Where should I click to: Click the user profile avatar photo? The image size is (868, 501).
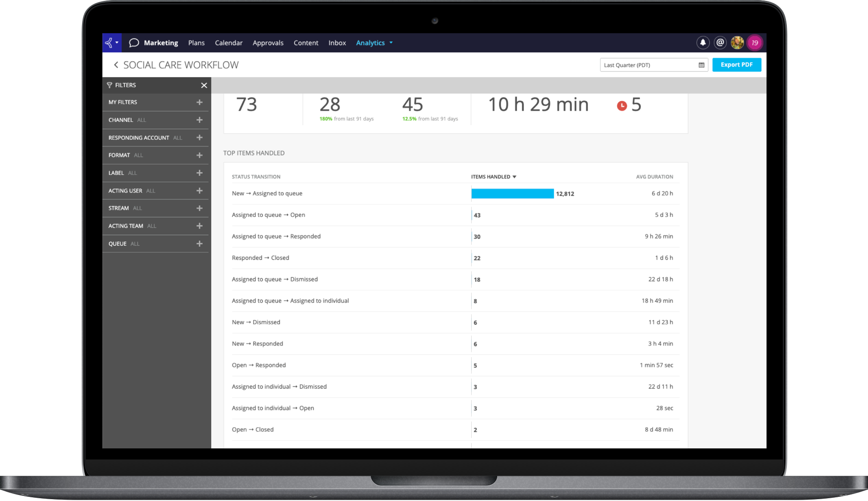click(x=737, y=42)
